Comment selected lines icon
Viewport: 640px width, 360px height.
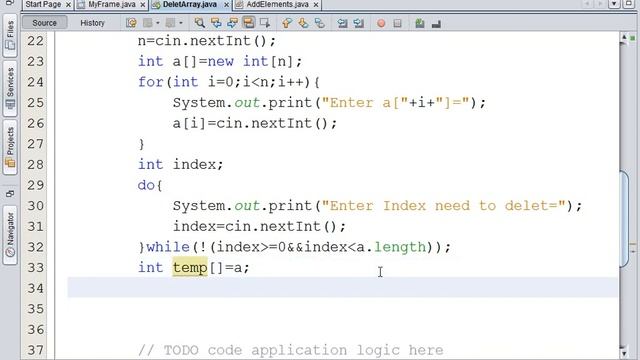pos(420,23)
